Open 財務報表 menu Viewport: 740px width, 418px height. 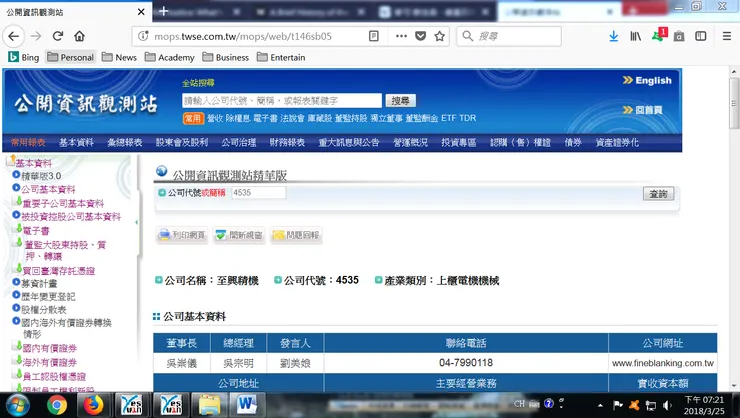tap(287, 142)
